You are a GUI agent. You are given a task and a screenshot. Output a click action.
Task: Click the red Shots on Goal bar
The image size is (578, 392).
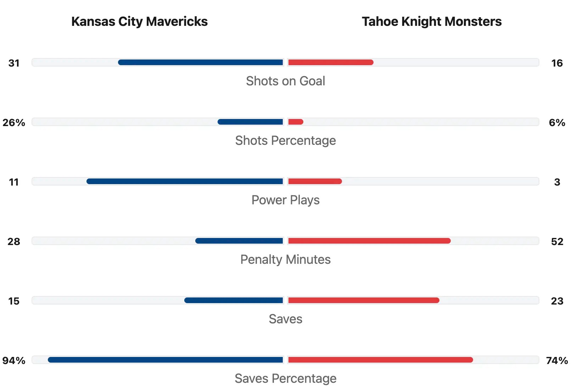point(331,62)
